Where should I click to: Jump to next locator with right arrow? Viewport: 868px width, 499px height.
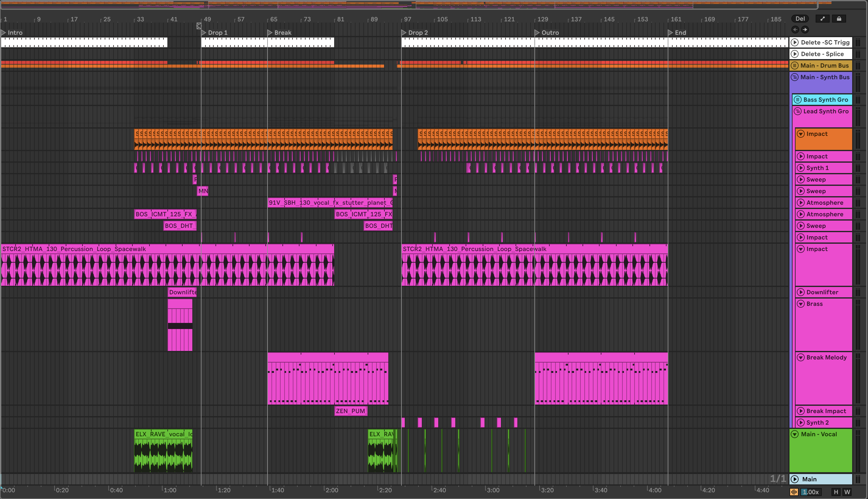tap(805, 30)
